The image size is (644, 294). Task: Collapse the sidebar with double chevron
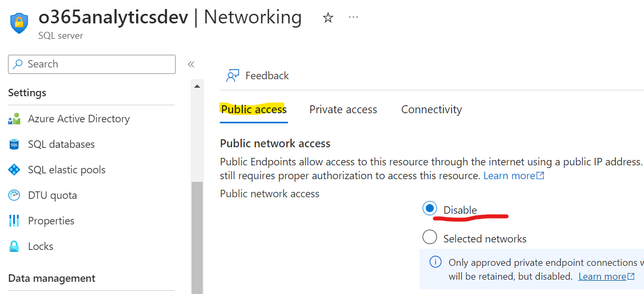click(191, 64)
